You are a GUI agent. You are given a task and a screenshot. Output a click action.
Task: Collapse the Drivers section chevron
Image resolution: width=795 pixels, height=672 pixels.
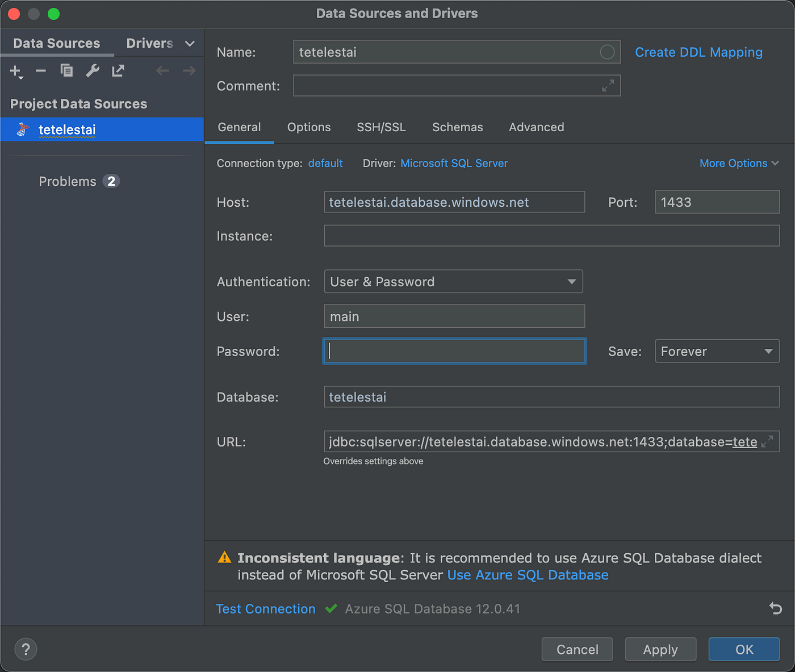click(x=189, y=43)
